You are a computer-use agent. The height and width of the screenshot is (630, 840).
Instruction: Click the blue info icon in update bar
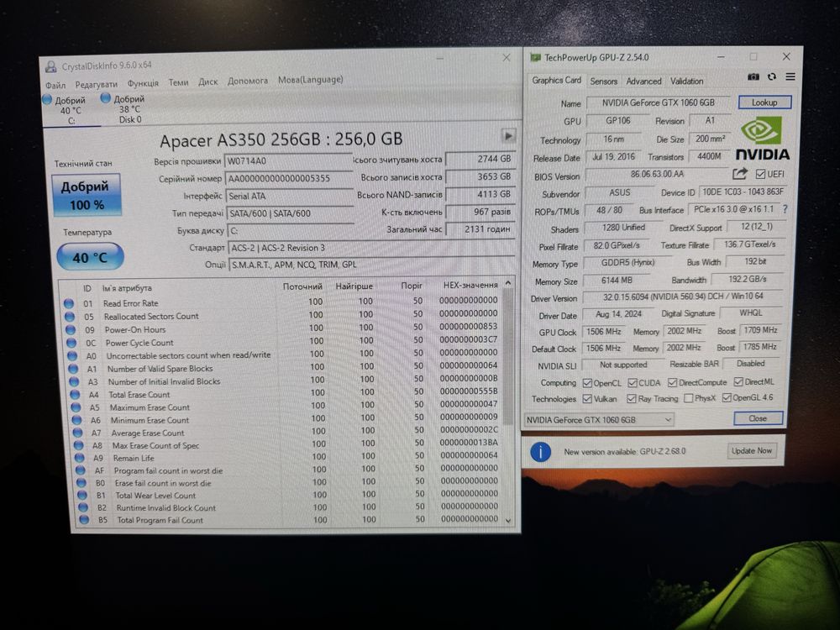click(x=540, y=453)
